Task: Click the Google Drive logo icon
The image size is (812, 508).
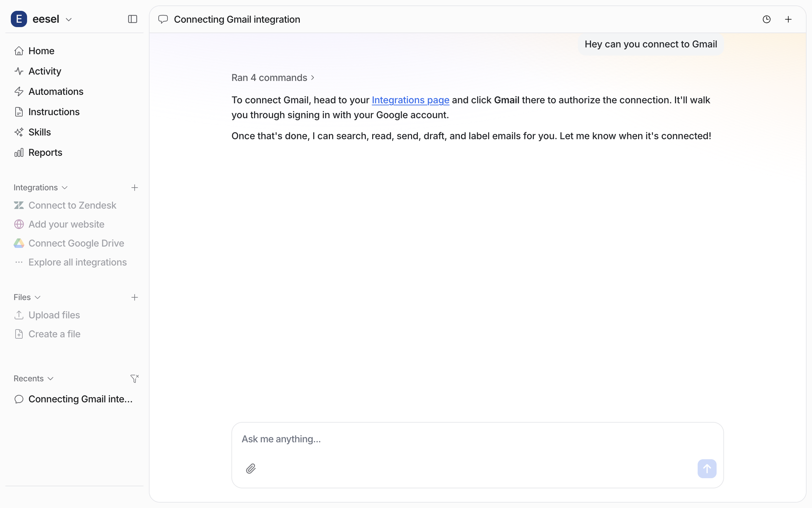Action: [19, 243]
